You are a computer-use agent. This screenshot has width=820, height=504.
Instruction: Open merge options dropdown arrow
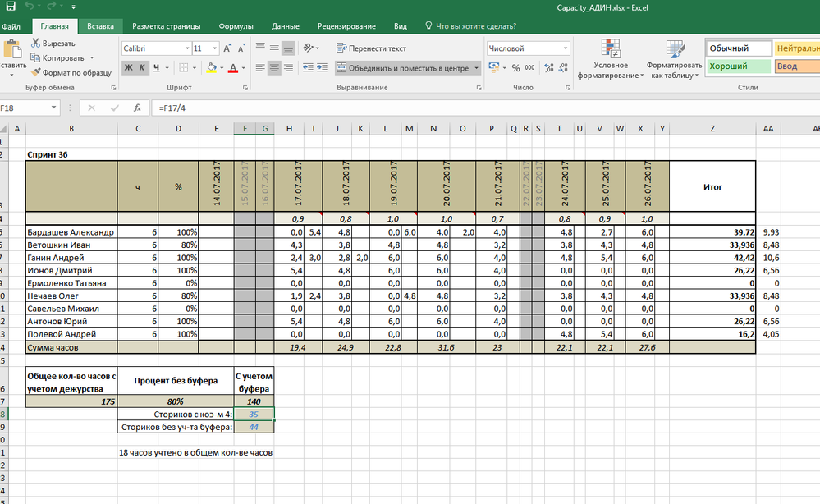pyautogui.click(x=476, y=68)
